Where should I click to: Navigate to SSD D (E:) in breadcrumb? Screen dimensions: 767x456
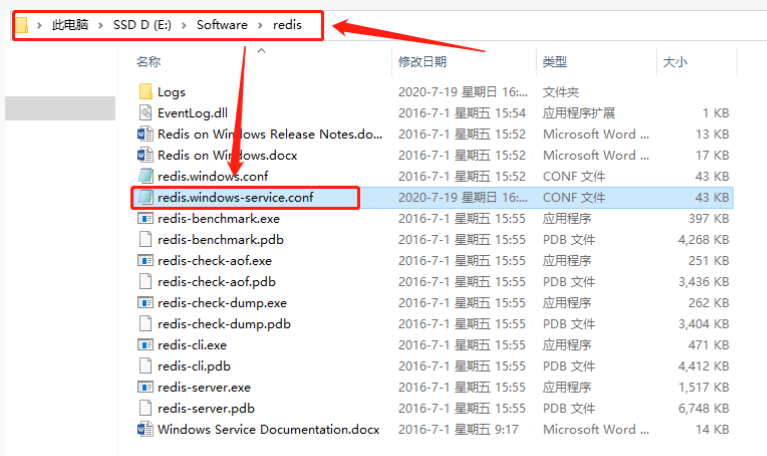pyautogui.click(x=142, y=25)
